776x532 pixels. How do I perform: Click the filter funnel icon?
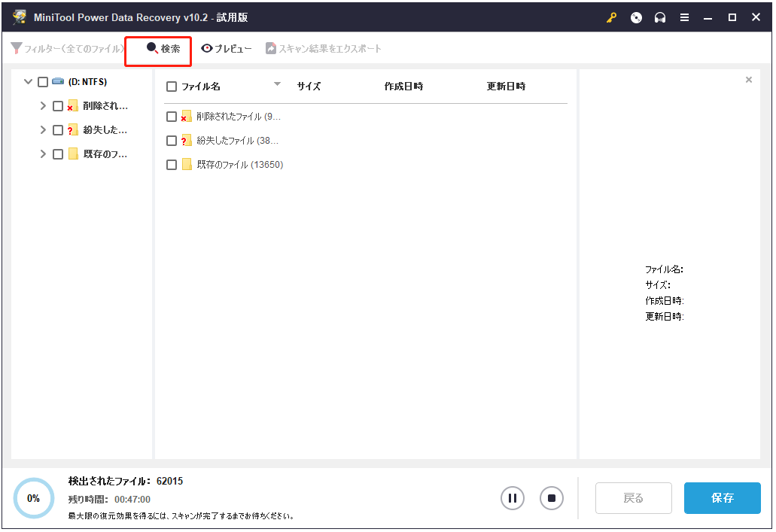tap(16, 47)
